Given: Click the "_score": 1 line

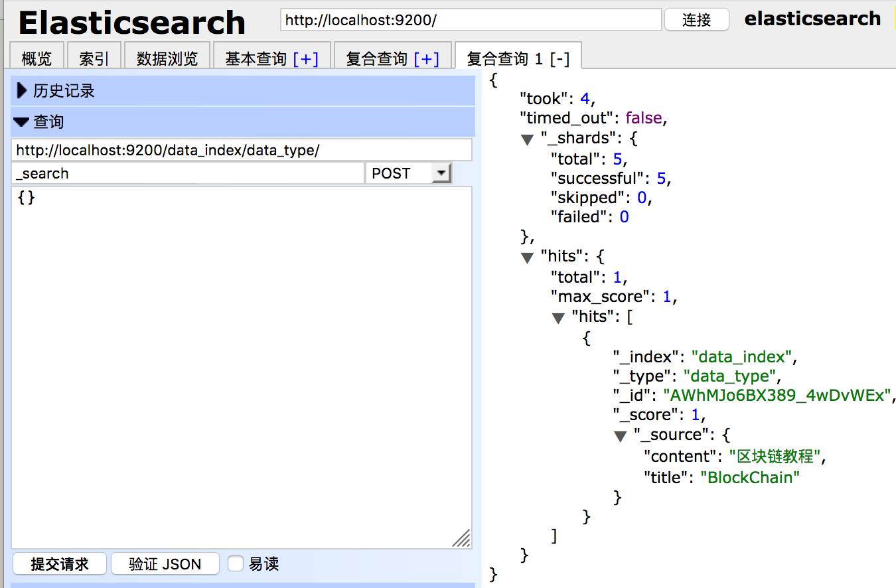Looking at the screenshot, I should point(658,415).
